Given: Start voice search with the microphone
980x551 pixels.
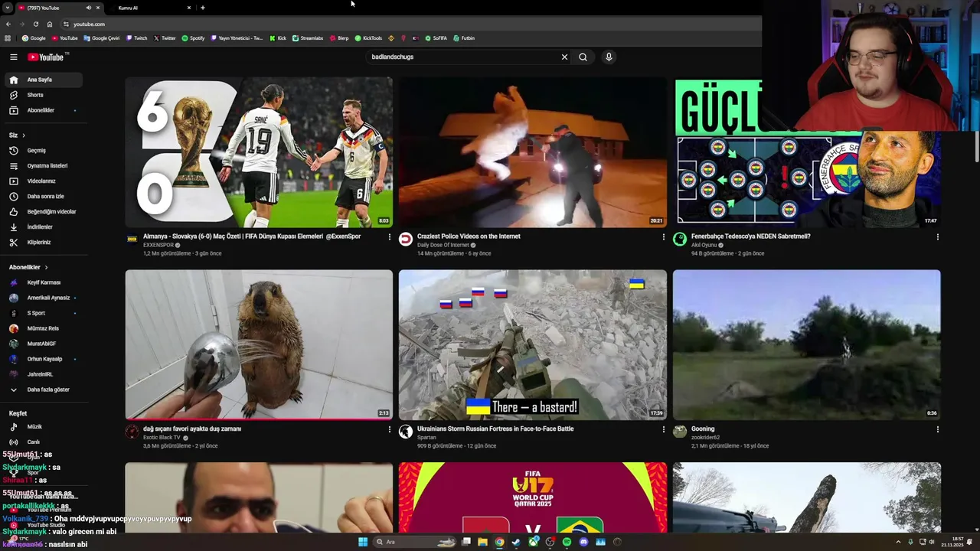Looking at the screenshot, I should [609, 57].
